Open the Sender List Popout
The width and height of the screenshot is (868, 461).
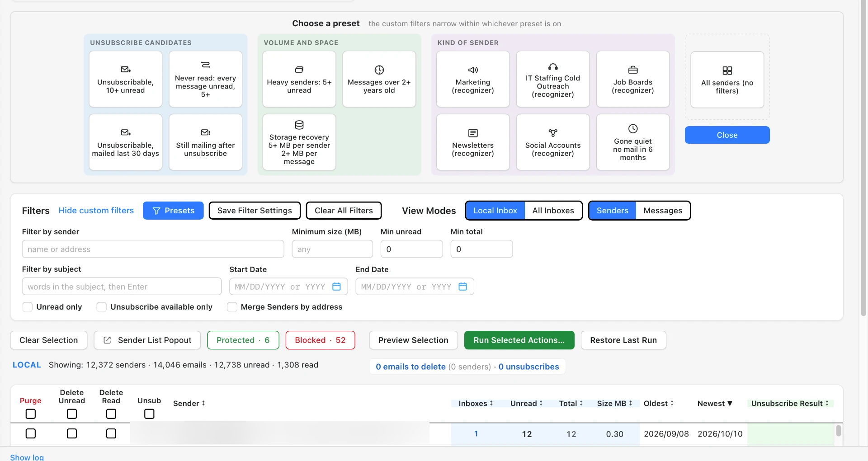147,340
